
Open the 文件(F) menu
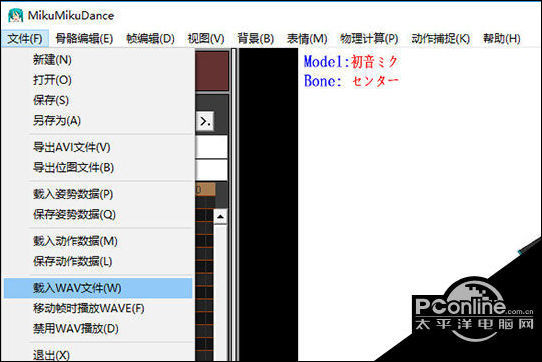click(25, 38)
